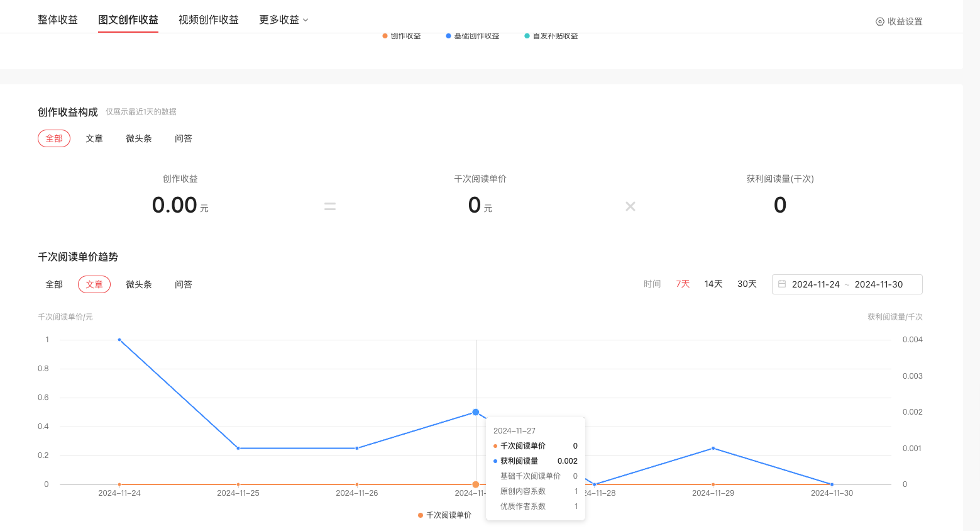Screen dimensions: 980x531
Task: Click the calendar icon in date picker
Action: click(782, 284)
